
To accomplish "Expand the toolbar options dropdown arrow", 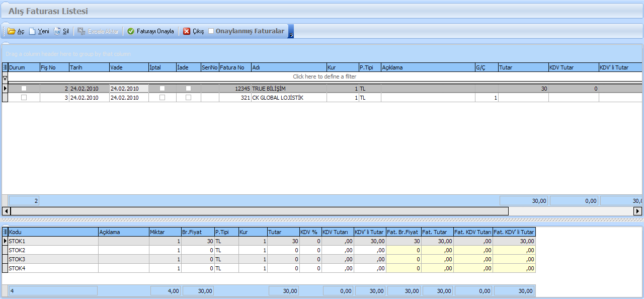I will pos(291,32).
